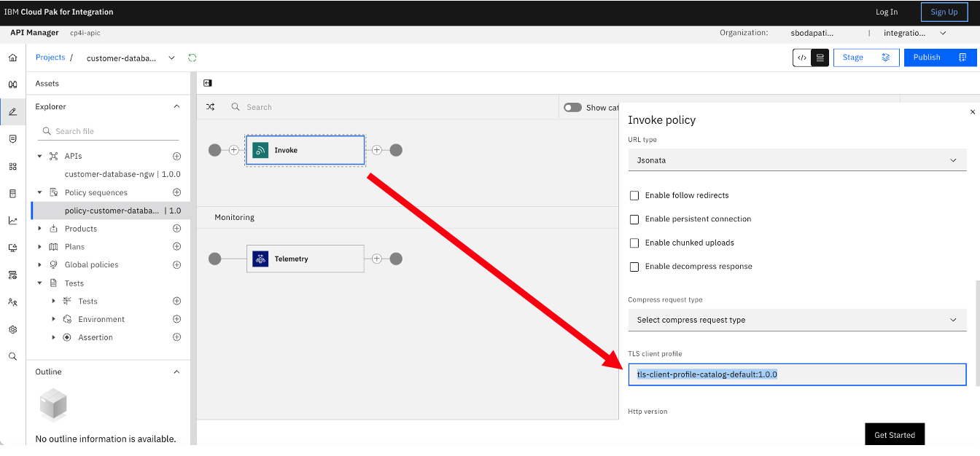The image size is (980, 456).
Task: Close the Invoke policy panel
Action: pos(972,112)
